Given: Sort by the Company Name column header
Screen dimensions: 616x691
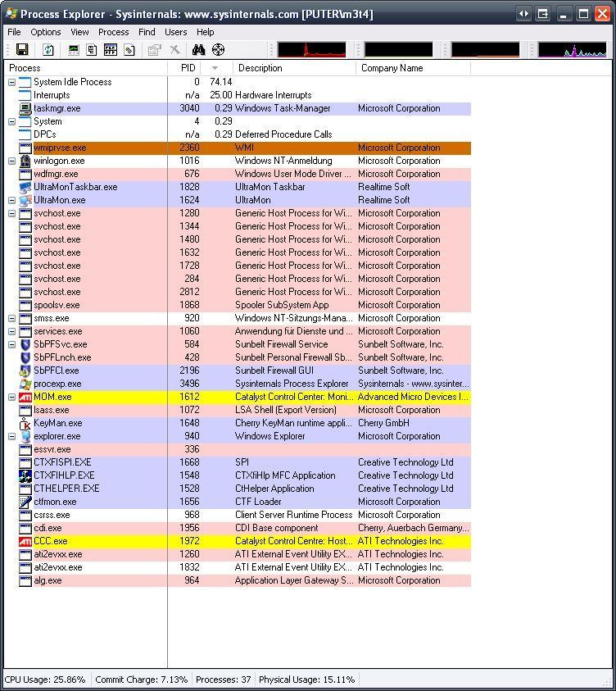Looking at the screenshot, I should (x=413, y=68).
